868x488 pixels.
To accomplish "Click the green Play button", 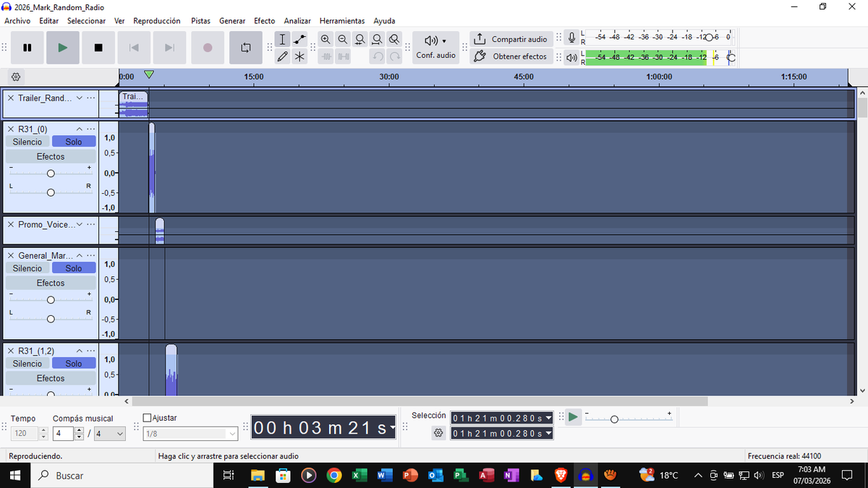I will coord(63,48).
